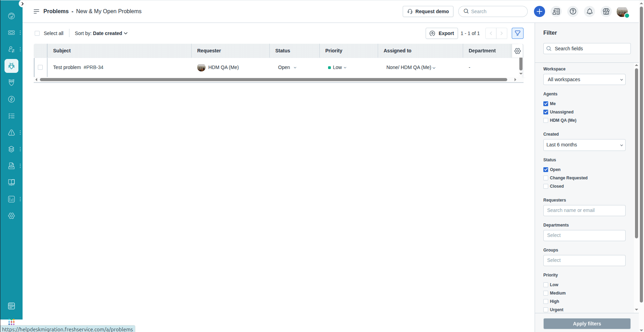Open the Workspace dropdown

[584, 79]
